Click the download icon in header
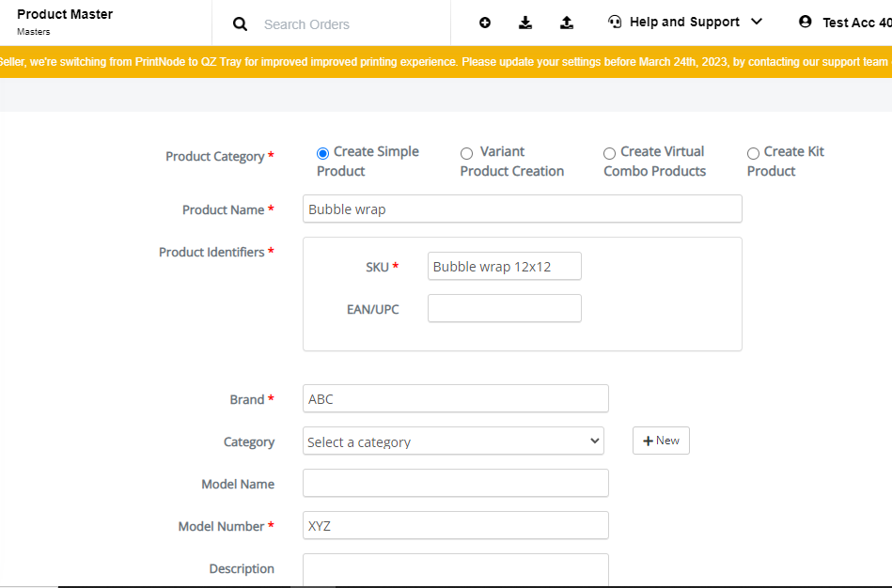The width and height of the screenshot is (892, 588). (525, 23)
